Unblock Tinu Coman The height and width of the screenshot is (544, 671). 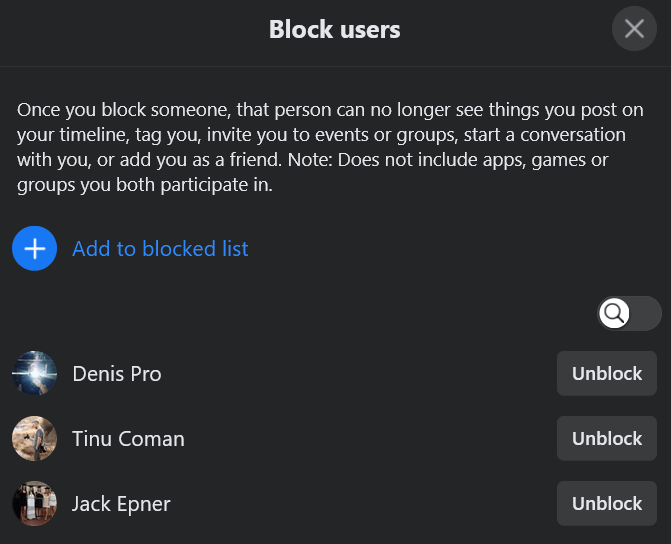[606, 439]
